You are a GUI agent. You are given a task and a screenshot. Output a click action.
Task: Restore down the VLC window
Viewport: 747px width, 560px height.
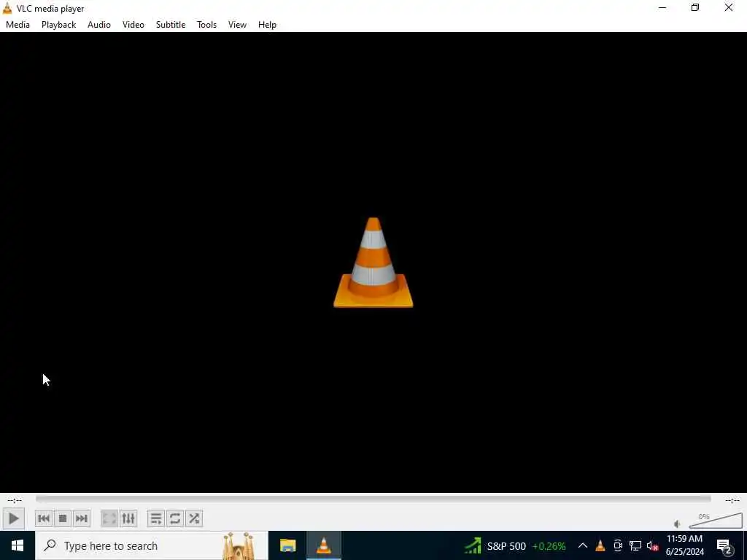click(695, 7)
